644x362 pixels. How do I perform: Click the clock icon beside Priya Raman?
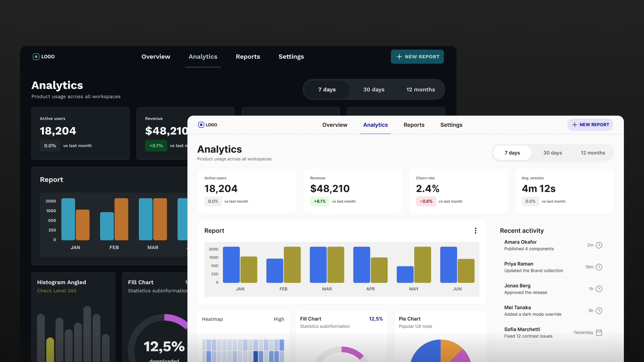pos(599,267)
